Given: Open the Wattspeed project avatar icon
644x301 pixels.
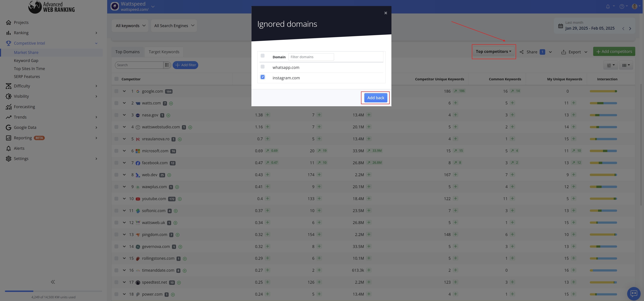Looking at the screenshot, I should [115, 6].
